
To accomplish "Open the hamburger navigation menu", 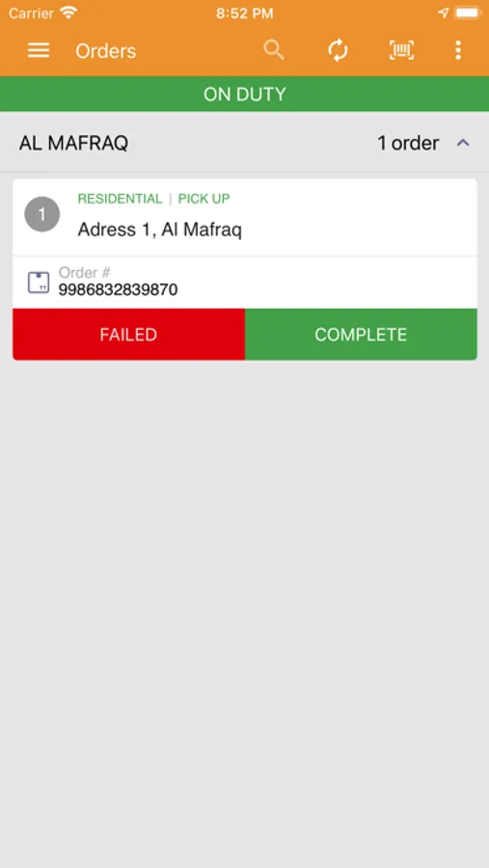I will (39, 51).
